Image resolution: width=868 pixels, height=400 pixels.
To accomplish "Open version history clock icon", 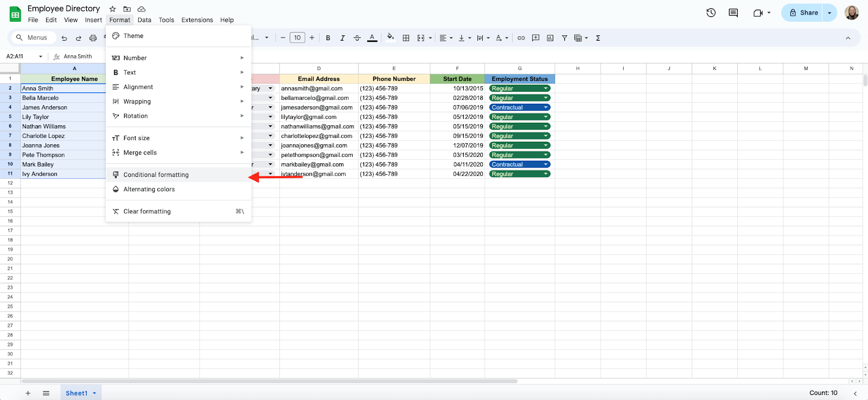I will click(x=711, y=12).
